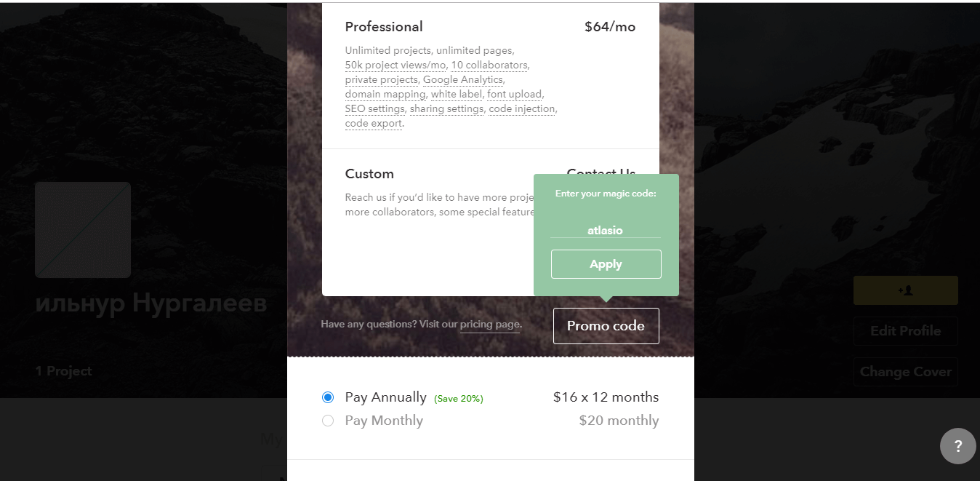Click the profile avatar placeholder
The width and height of the screenshot is (980, 481).
click(83, 230)
